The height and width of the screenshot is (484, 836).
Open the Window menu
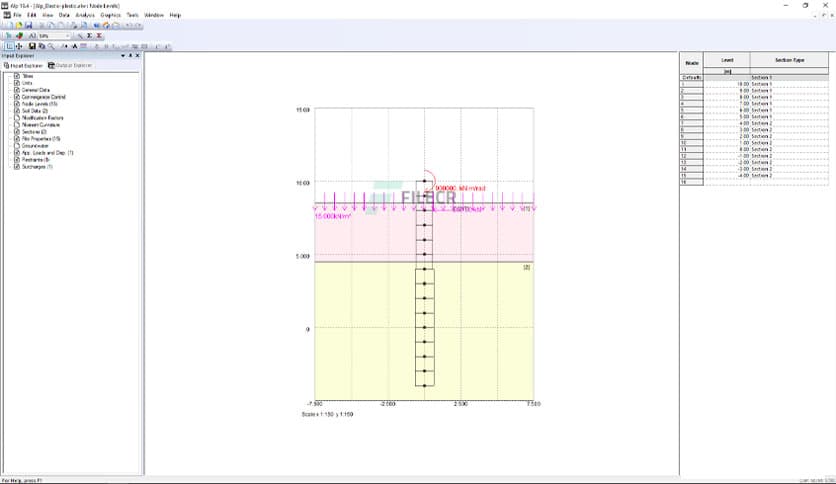coord(154,15)
